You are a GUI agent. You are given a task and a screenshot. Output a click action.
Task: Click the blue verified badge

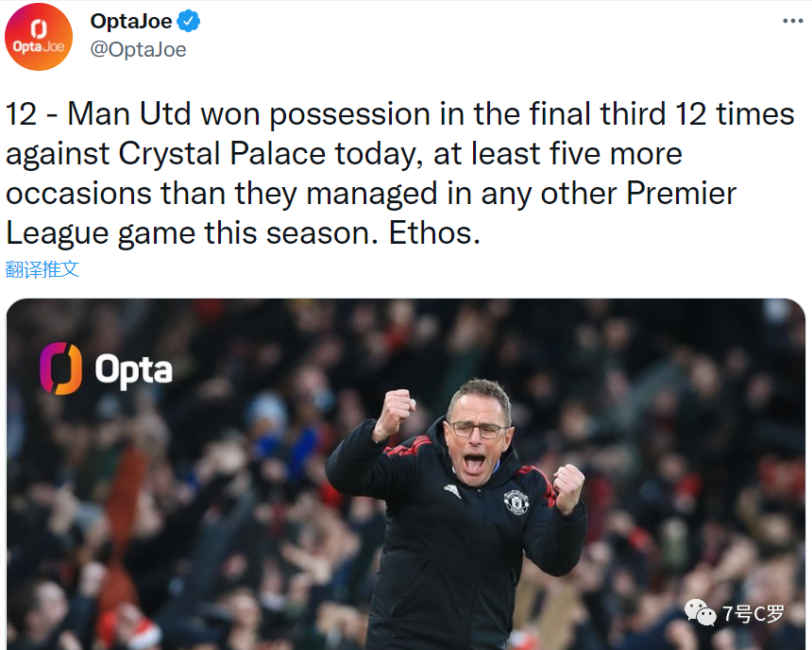[189, 21]
